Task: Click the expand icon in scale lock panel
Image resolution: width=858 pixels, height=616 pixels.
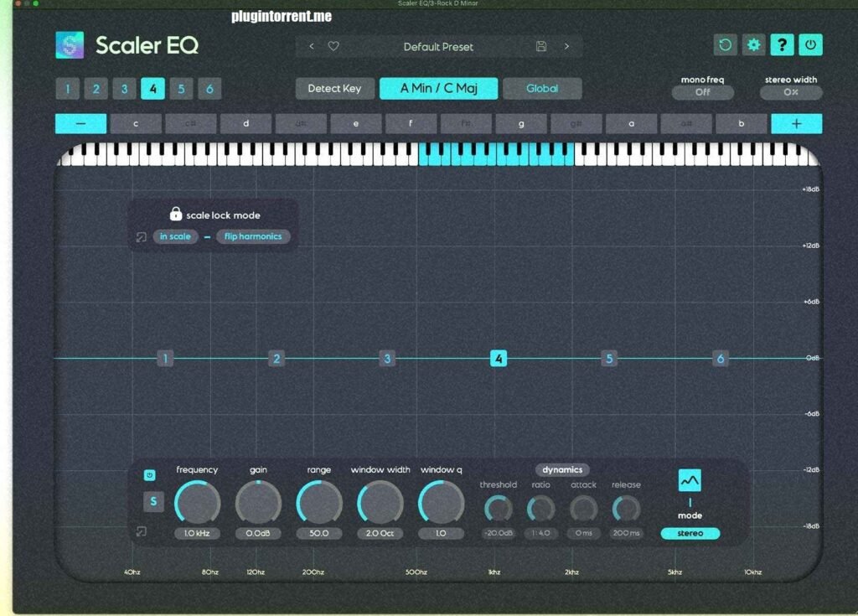Action: (x=141, y=237)
